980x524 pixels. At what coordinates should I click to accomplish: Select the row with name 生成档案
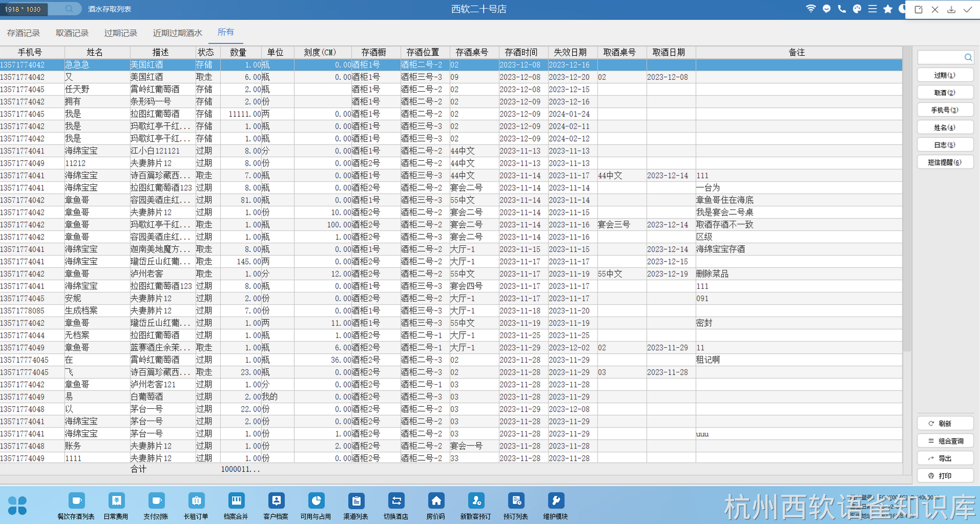pos(451,311)
